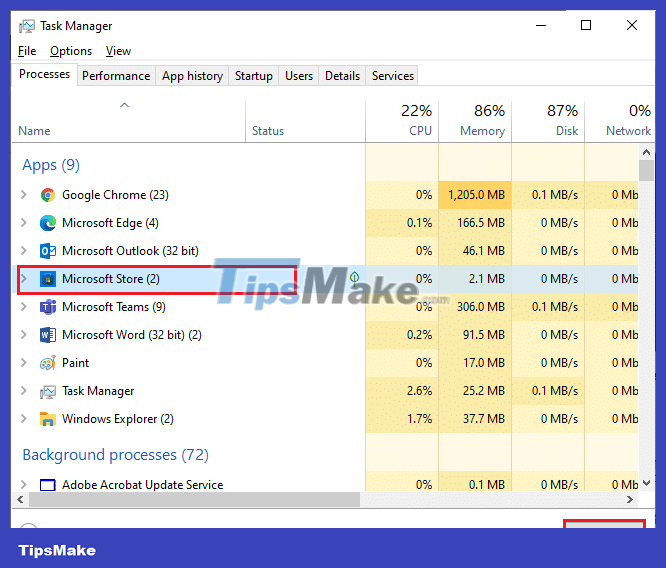
Task: Expand the Task Manager process entry
Action: tap(24, 391)
